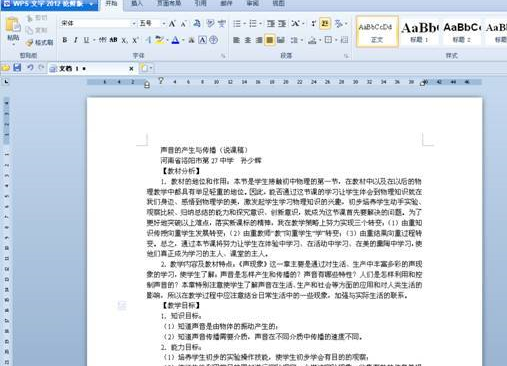Toggle Italic formatting
This screenshot has height=366, width=507.
tap(76, 40)
